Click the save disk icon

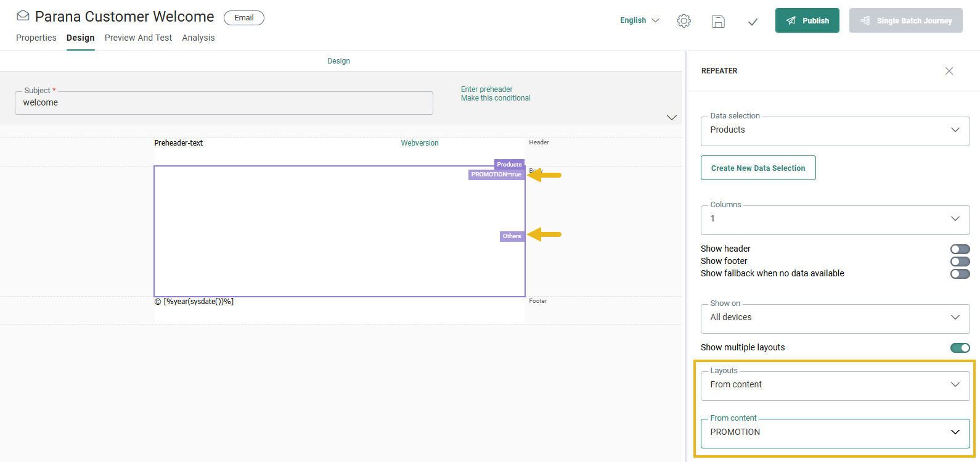point(718,21)
